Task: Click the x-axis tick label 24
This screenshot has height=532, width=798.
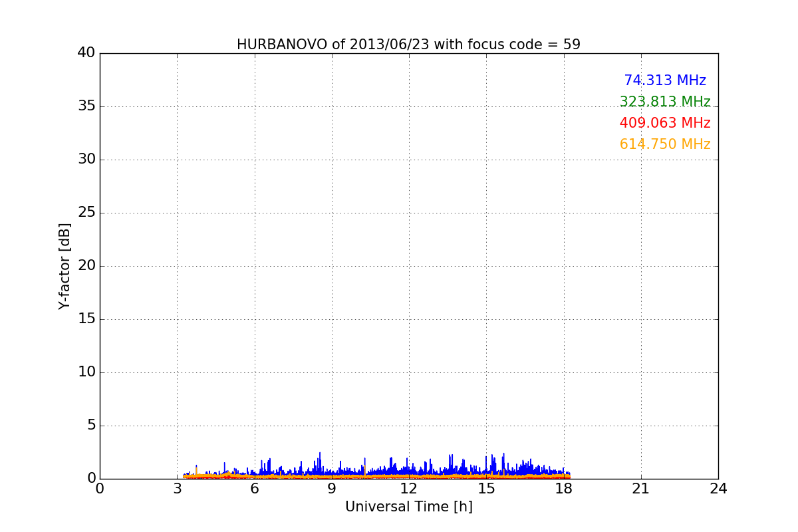Action: [x=718, y=489]
